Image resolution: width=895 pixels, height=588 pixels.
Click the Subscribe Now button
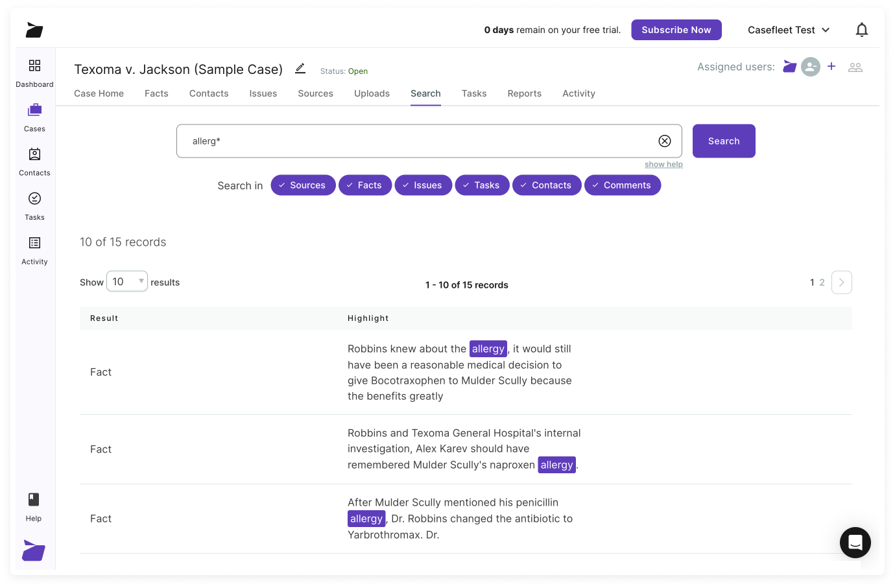click(676, 30)
